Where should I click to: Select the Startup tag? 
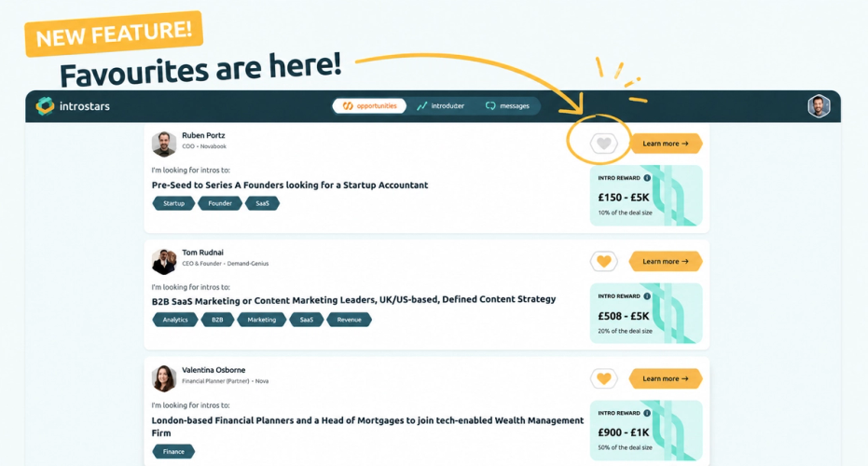click(173, 203)
